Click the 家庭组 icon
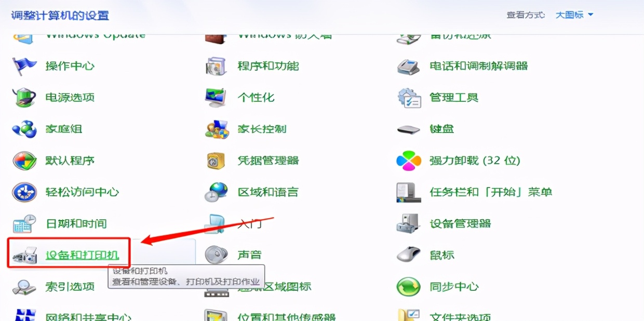Screen dimensions: 644x321 [24, 129]
